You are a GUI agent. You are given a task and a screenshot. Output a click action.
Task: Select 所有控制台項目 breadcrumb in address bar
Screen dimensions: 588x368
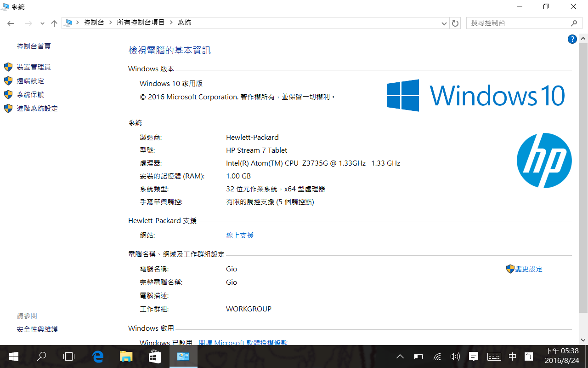(x=141, y=23)
